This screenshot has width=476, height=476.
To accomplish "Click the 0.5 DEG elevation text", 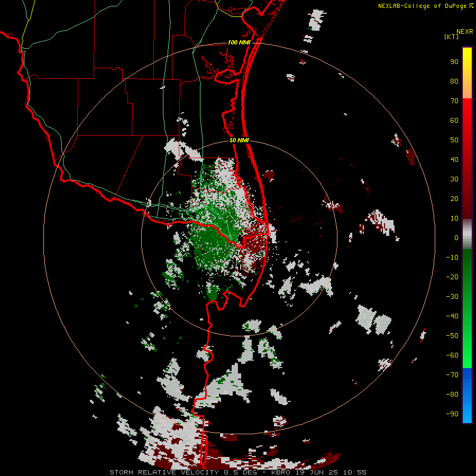I will [x=240, y=472].
